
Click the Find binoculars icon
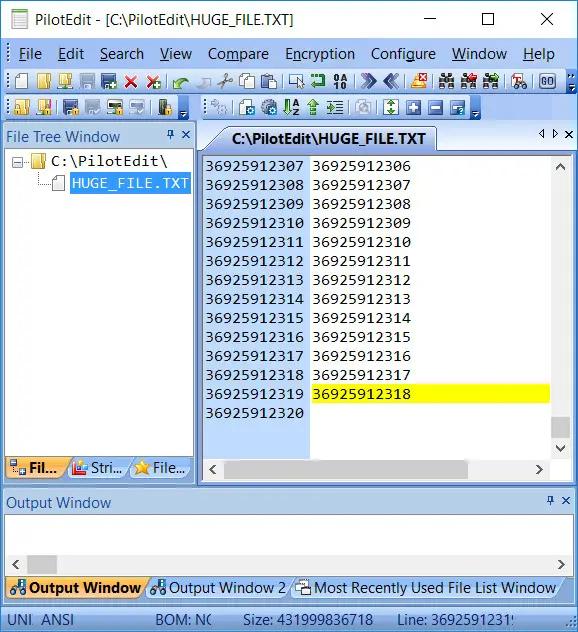coord(446,81)
